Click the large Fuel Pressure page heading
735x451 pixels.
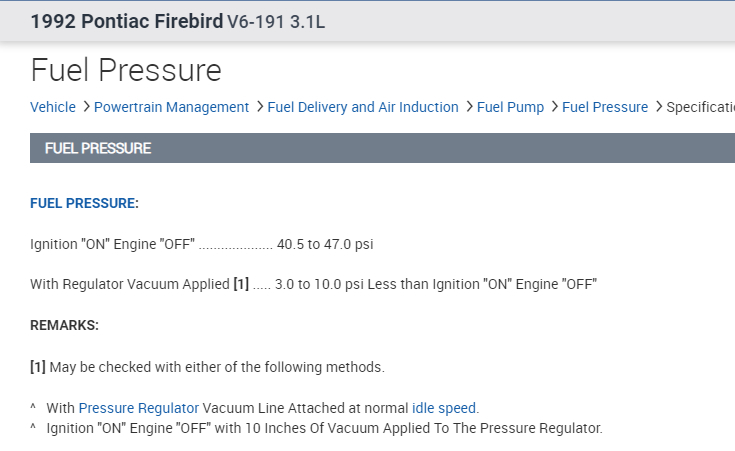click(x=126, y=70)
